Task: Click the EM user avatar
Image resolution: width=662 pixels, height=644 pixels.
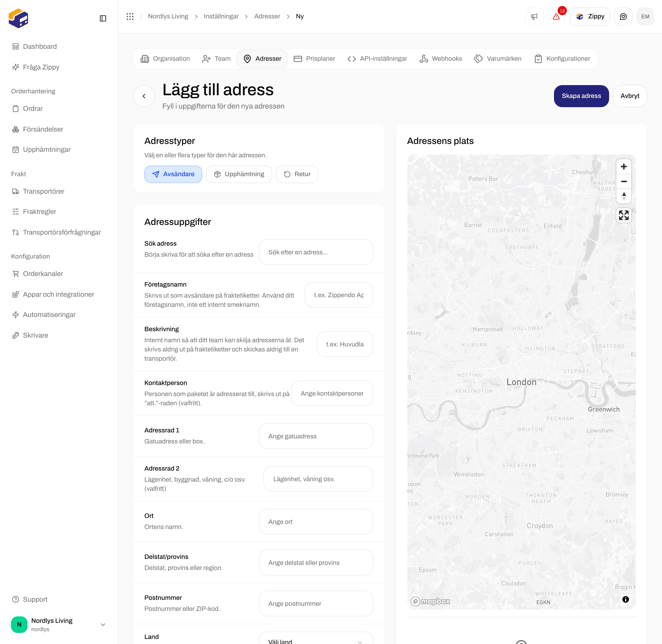Action: point(645,17)
